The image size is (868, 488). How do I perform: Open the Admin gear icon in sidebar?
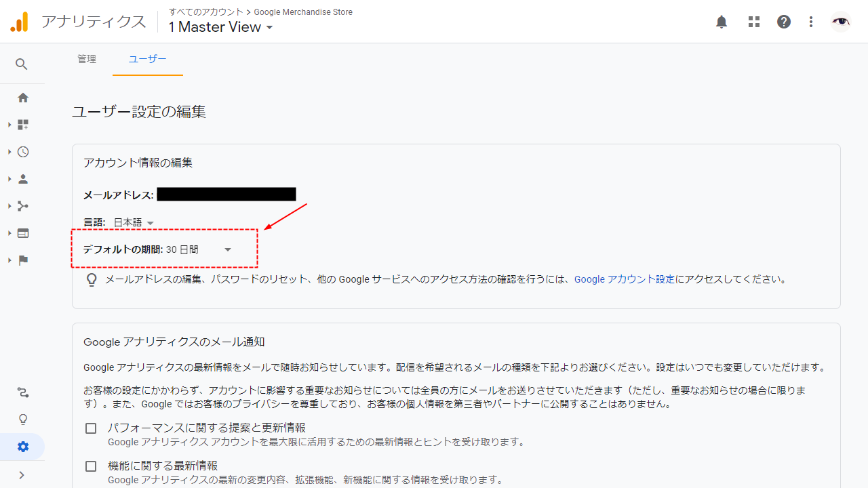(23, 447)
